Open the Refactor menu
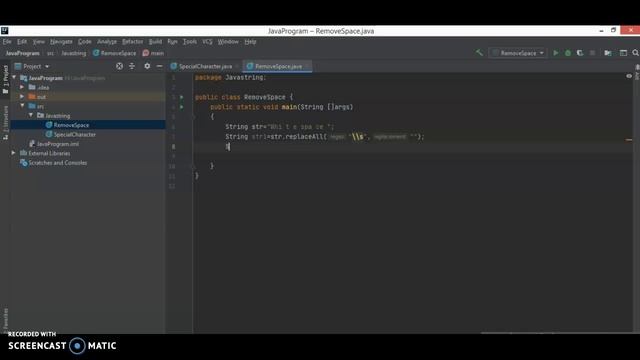 click(133, 42)
